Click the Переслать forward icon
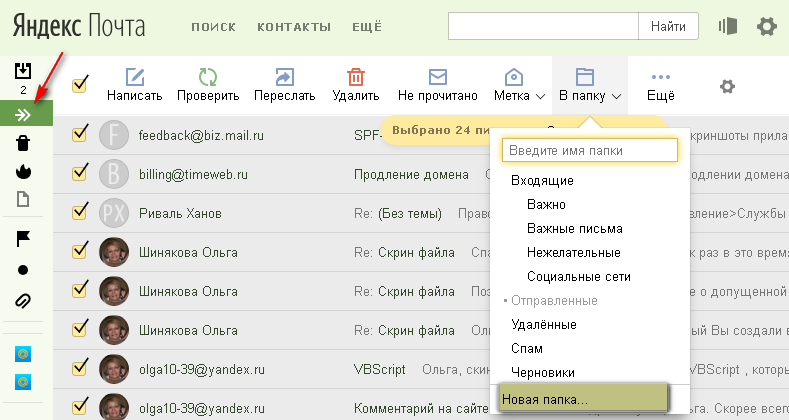The height and width of the screenshot is (420, 789). (x=285, y=77)
